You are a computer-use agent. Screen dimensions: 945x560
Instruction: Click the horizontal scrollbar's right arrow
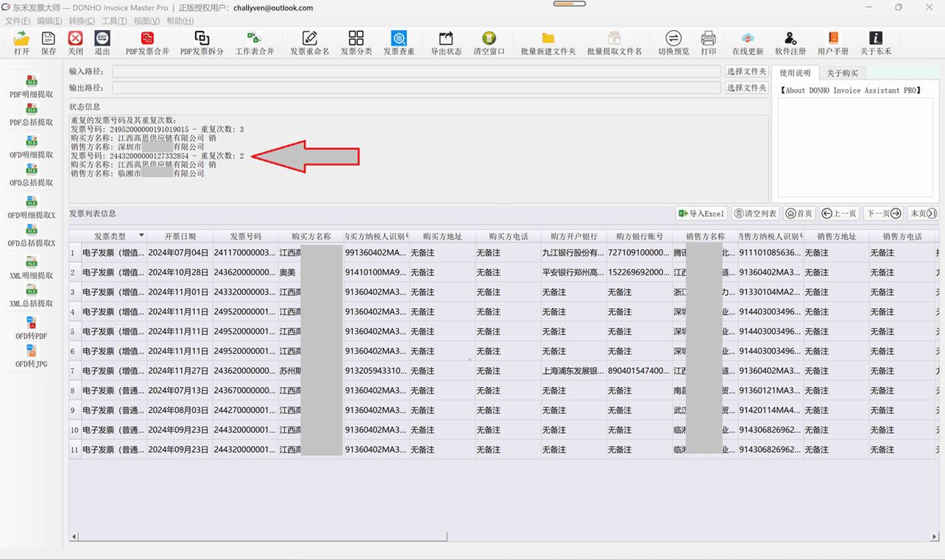click(x=935, y=536)
